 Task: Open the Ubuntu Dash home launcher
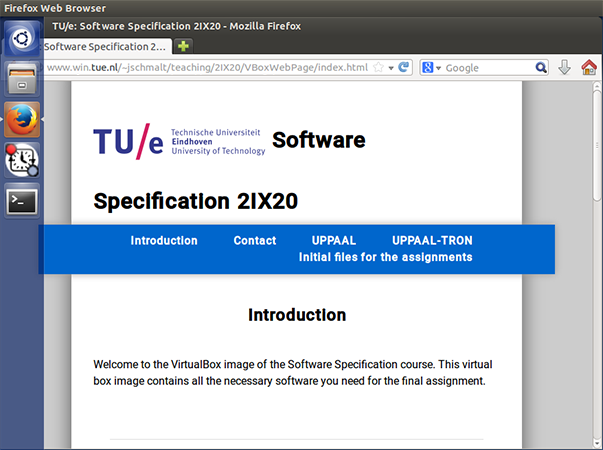[x=21, y=41]
